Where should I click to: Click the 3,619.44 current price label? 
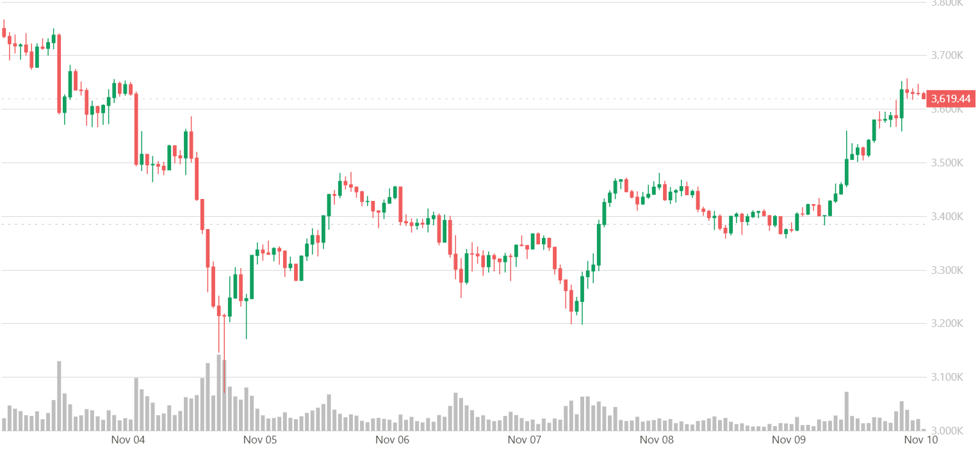point(951,99)
